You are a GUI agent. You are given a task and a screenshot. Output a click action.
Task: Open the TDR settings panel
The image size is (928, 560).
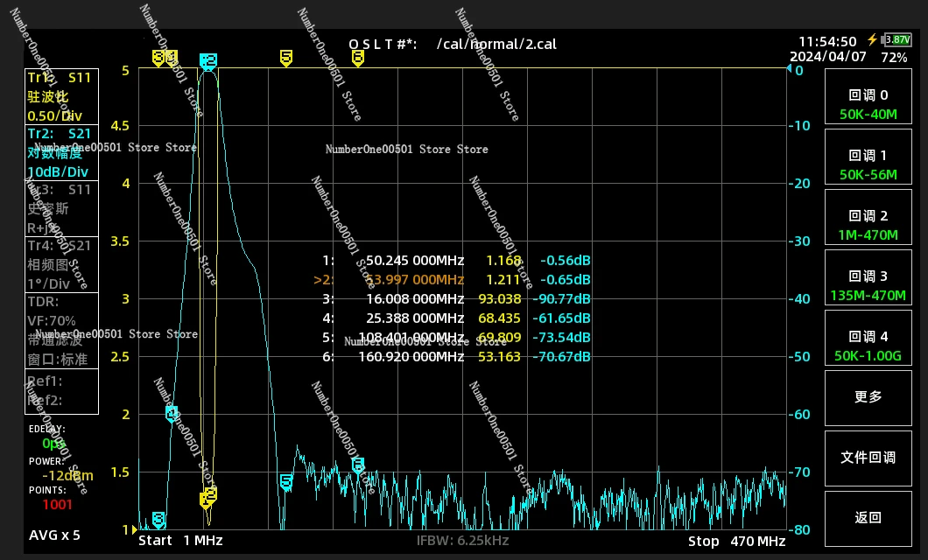(60, 330)
